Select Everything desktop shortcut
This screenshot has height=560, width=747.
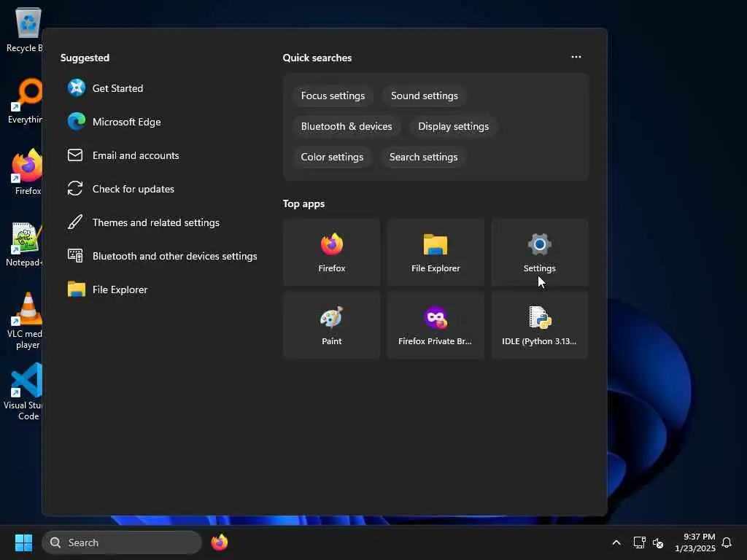(24, 101)
